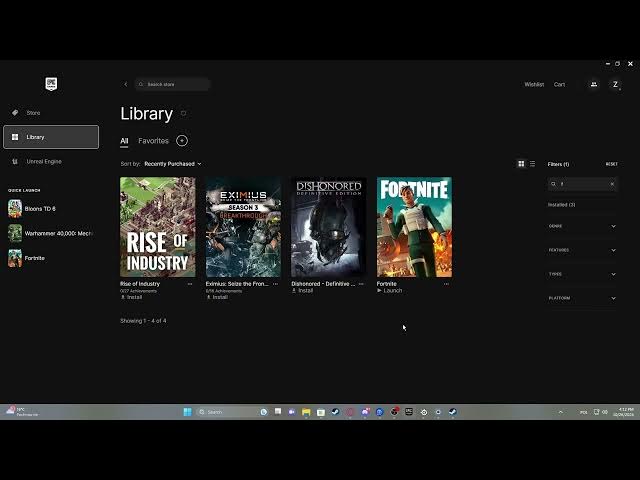Switch to the All tab
The image size is (640, 480).
pos(124,141)
